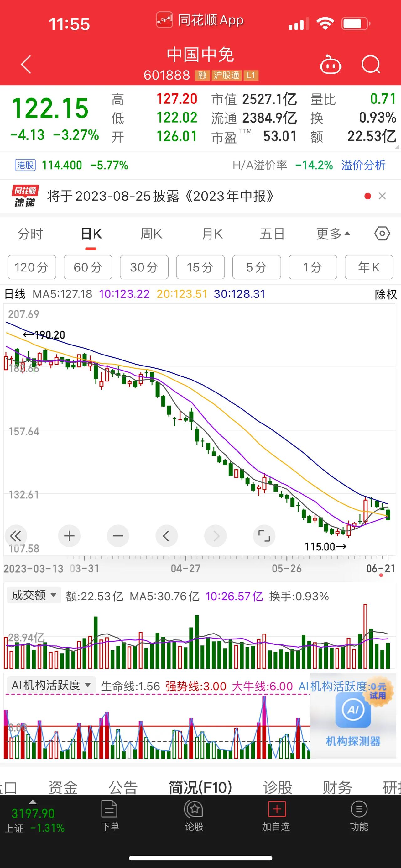Switch to 月K chart tab

[212, 234]
